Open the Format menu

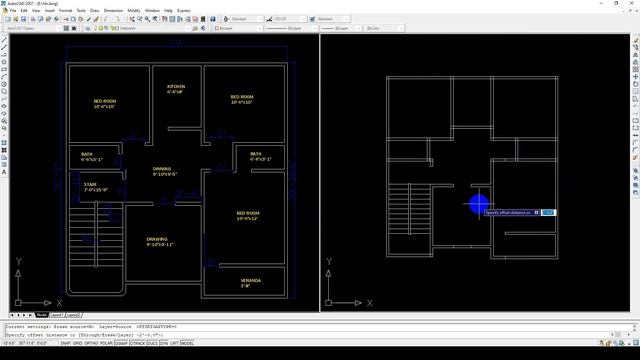tap(65, 10)
